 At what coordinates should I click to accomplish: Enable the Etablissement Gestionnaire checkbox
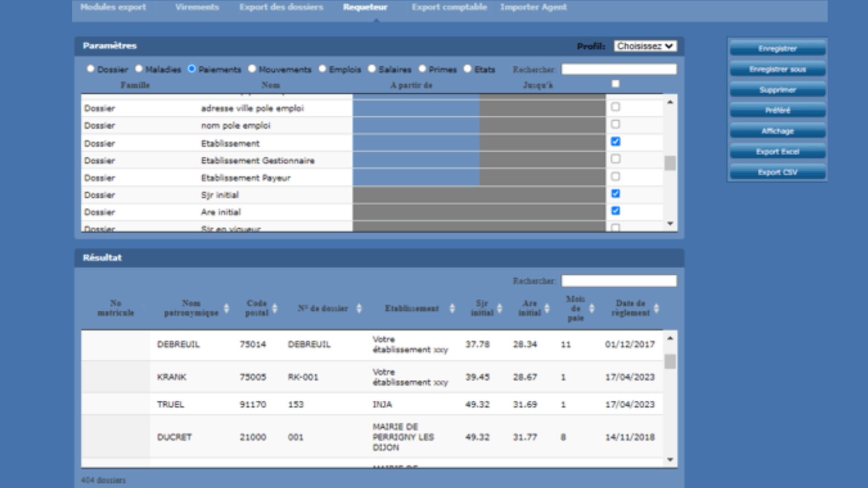615,159
